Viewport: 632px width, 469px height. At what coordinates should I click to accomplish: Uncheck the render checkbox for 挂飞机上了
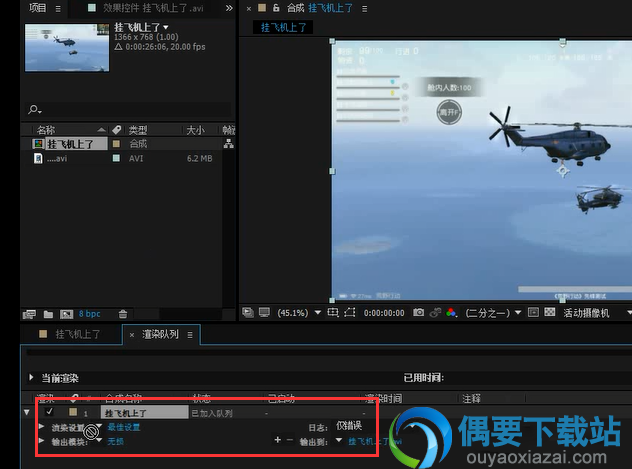[x=49, y=412]
